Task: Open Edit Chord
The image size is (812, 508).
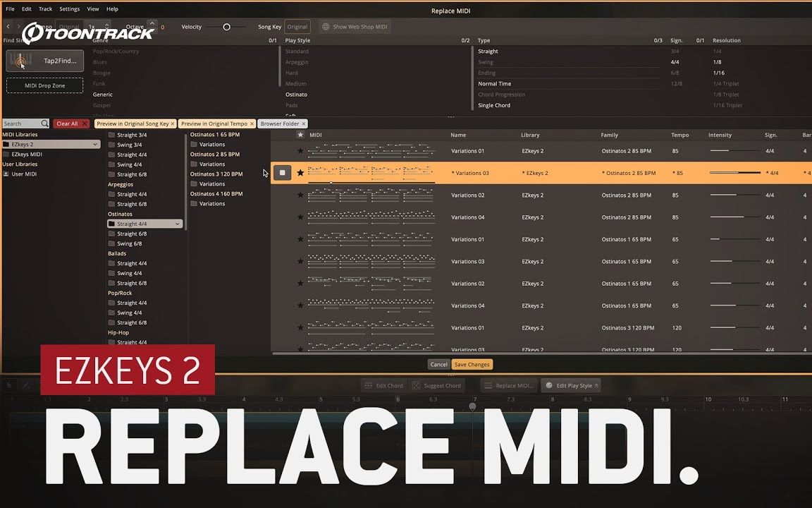Action: click(384, 385)
